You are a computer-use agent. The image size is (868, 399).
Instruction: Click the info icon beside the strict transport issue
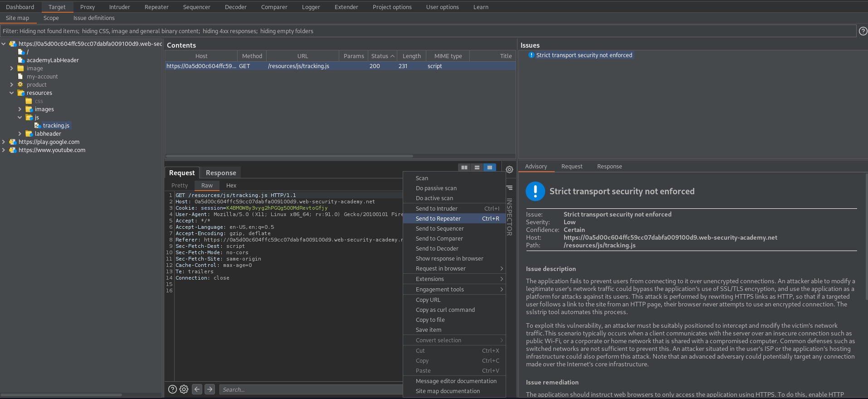(532, 55)
